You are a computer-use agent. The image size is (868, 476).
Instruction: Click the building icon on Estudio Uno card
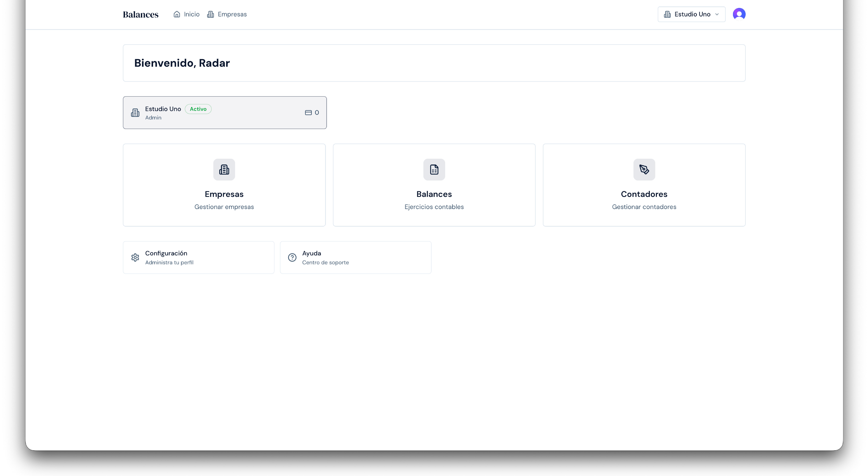tap(135, 113)
